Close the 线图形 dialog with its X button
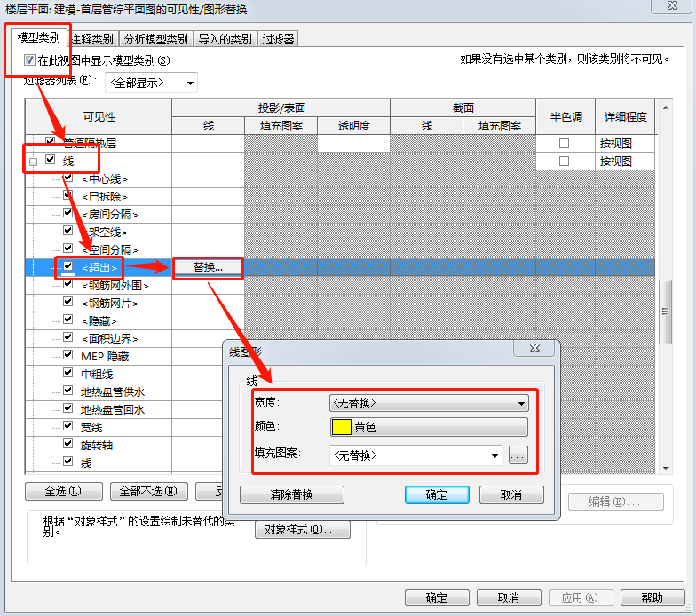 pos(535,350)
